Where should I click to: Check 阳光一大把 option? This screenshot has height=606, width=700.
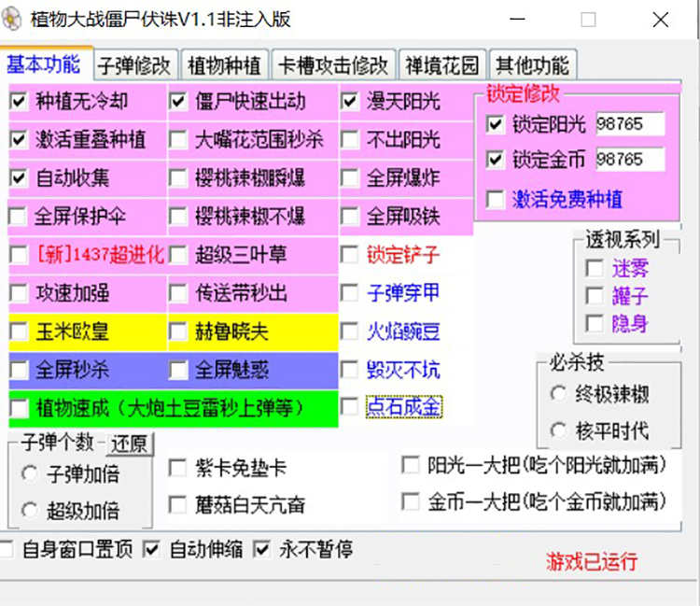click(x=411, y=465)
